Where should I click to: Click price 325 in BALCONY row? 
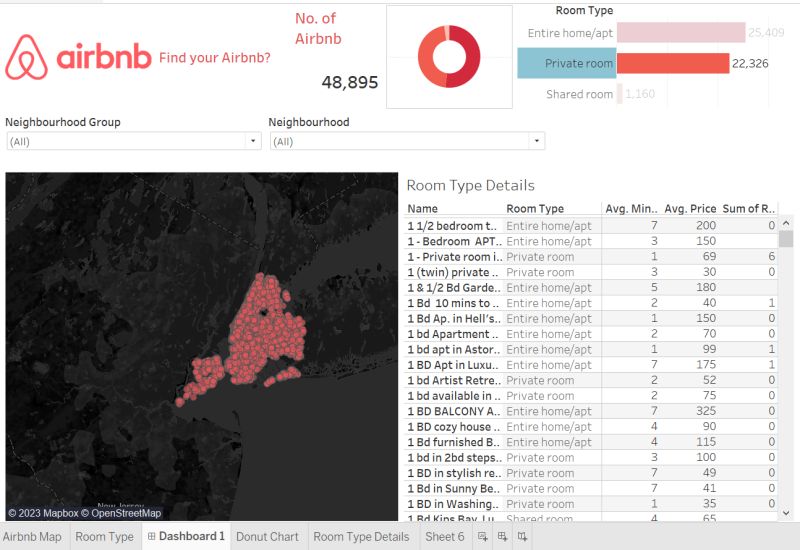706,411
